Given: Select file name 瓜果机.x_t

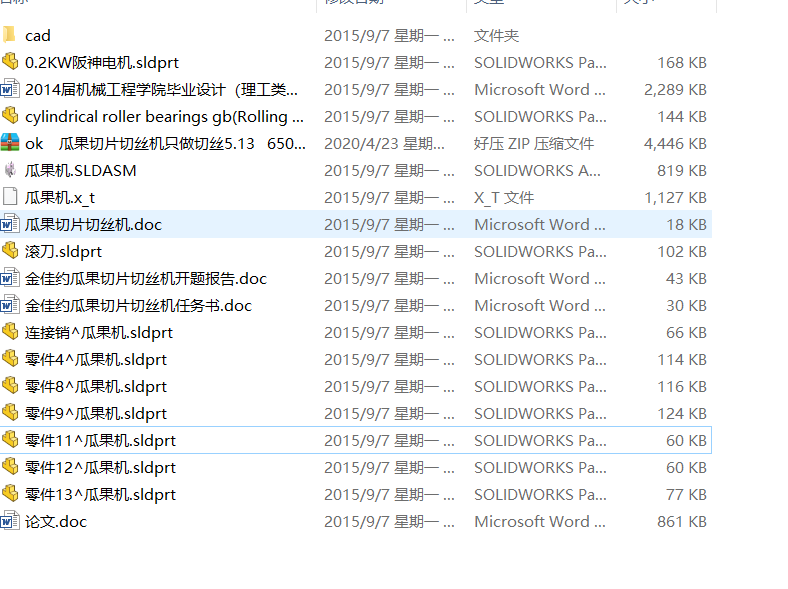Looking at the screenshot, I should (60, 198).
